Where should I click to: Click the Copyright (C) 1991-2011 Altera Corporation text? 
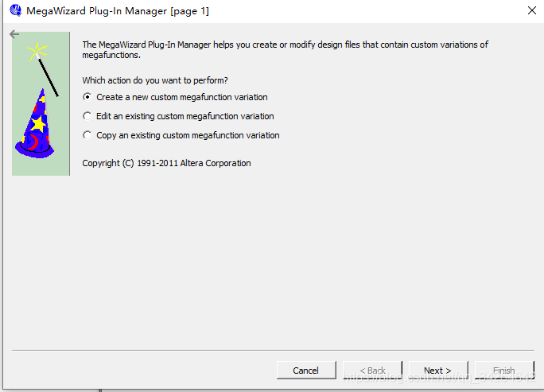[166, 163]
